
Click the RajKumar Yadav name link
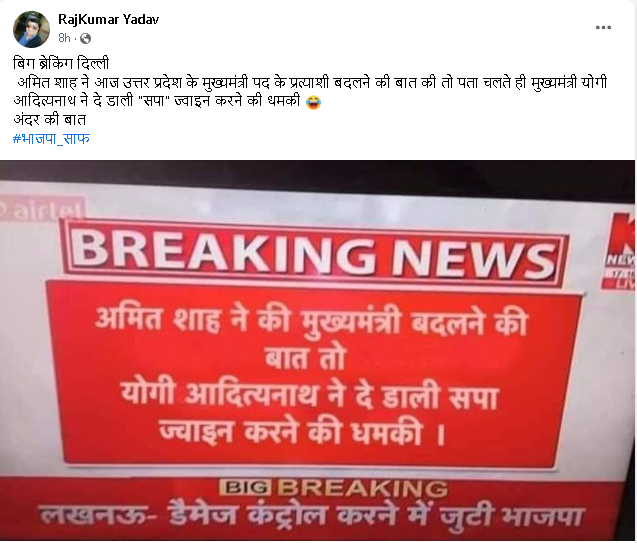click(x=108, y=19)
